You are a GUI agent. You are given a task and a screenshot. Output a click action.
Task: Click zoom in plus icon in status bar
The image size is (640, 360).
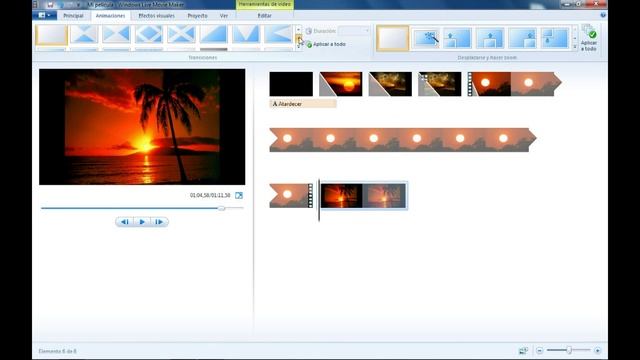(x=598, y=351)
